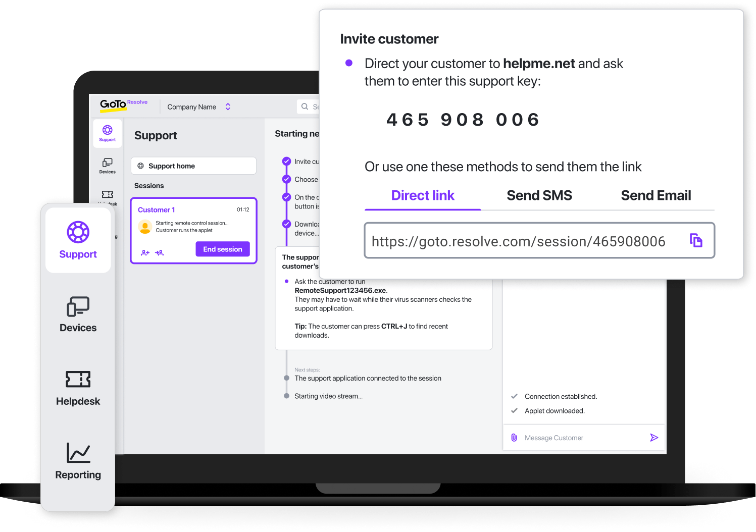Switch to the Direct link tab

click(423, 196)
